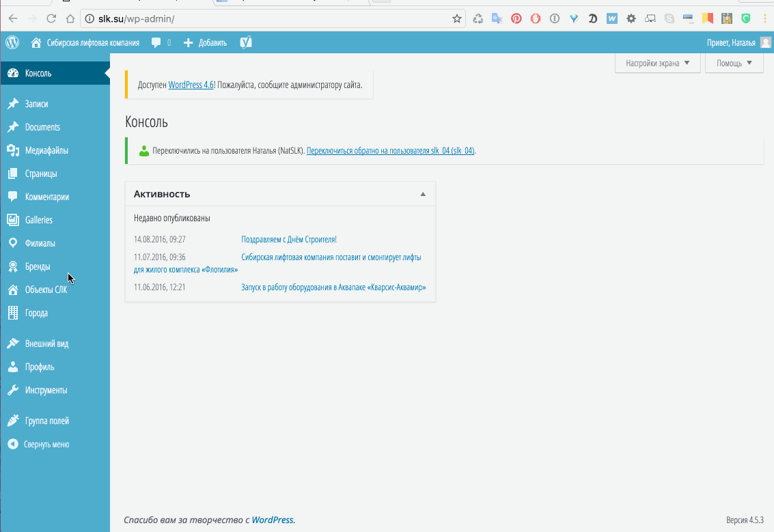Click the blue W extension icon
The width and height of the screenshot is (774, 532).
[x=612, y=18]
